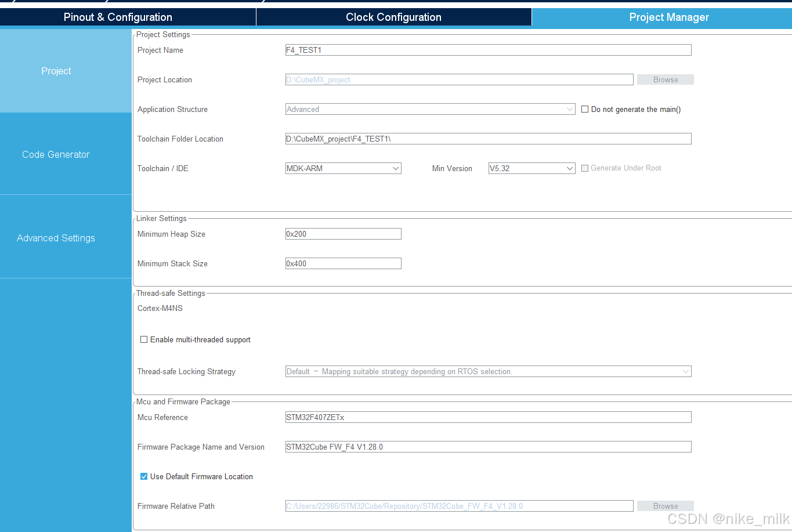Click Browse next to Project Location
Screen dimensions: 792x532
(x=665, y=79)
